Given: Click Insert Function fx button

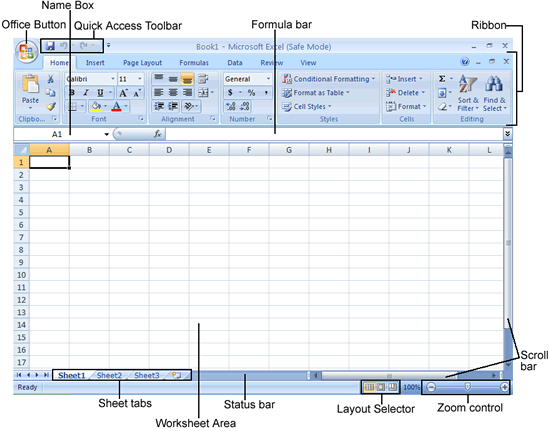Looking at the screenshot, I should coord(157,134).
